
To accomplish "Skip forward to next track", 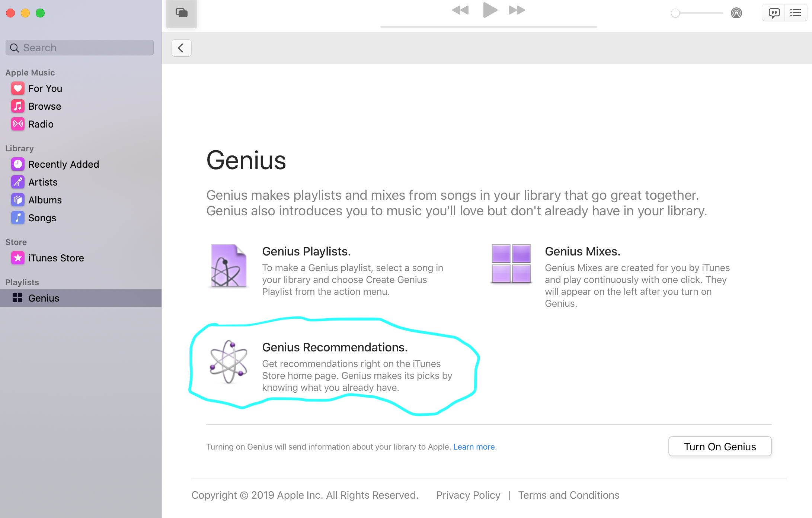I will [x=517, y=10].
